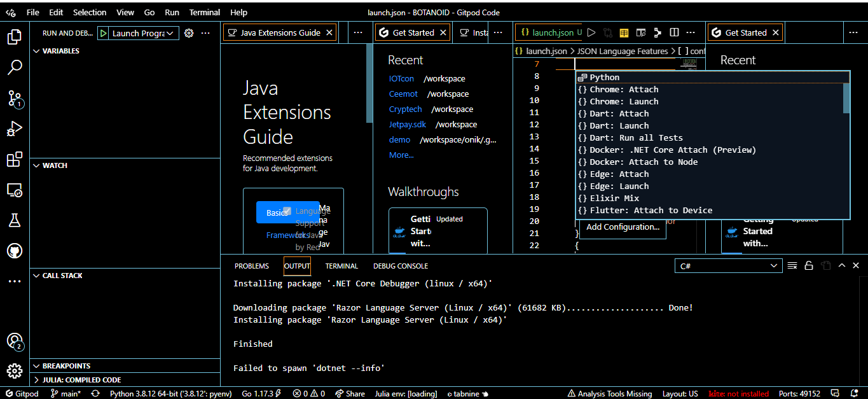The width and height of the screenshot is (868, 399).
Task: Open the Explorer view in activity bar
Action: coord(15,37)
